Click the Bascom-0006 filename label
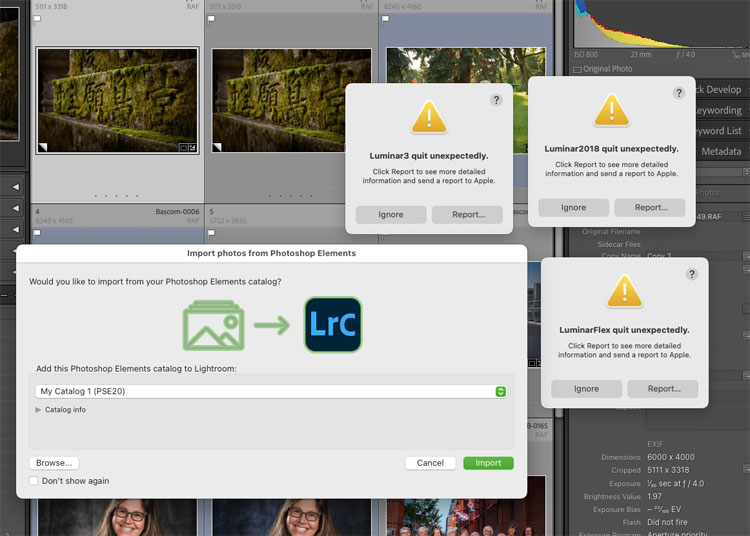 [x=177, y=211]
